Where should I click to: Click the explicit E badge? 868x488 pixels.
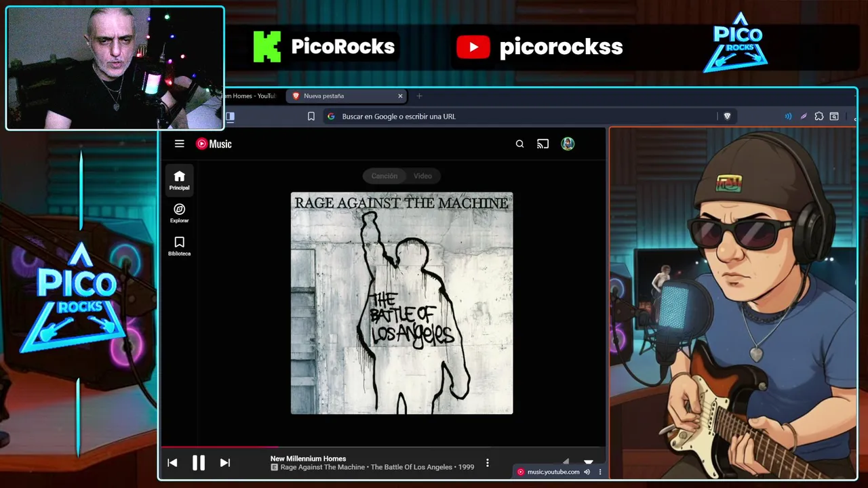(274, 468)
